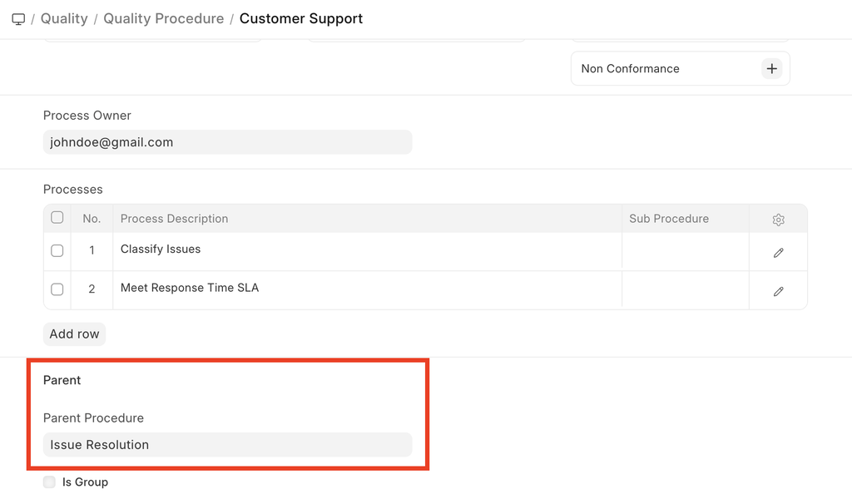The image size is (852, 504).
Task: Open the Parent Procedure link field
Action: pos(227,445)
